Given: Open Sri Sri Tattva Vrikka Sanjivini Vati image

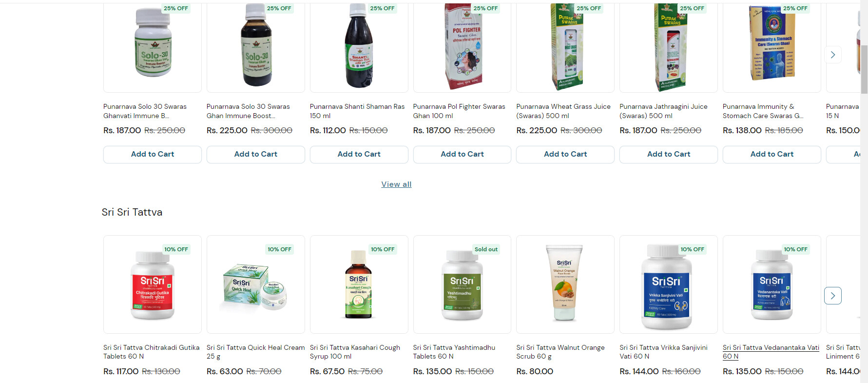Looking at the screenshot, I should 669,284.
